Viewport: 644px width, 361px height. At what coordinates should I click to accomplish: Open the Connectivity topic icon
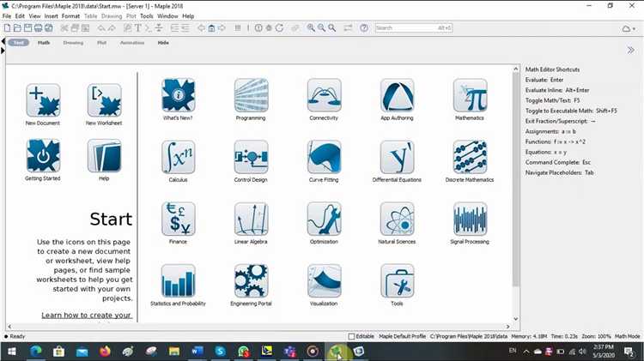point(324,95)
